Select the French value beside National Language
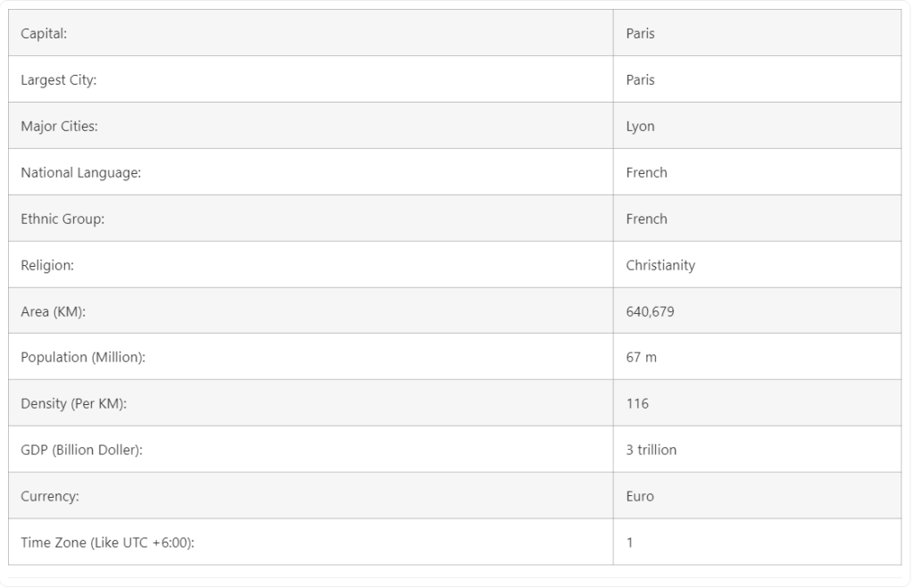Screen dimensions: 914x588 click(x=646, y=173)
